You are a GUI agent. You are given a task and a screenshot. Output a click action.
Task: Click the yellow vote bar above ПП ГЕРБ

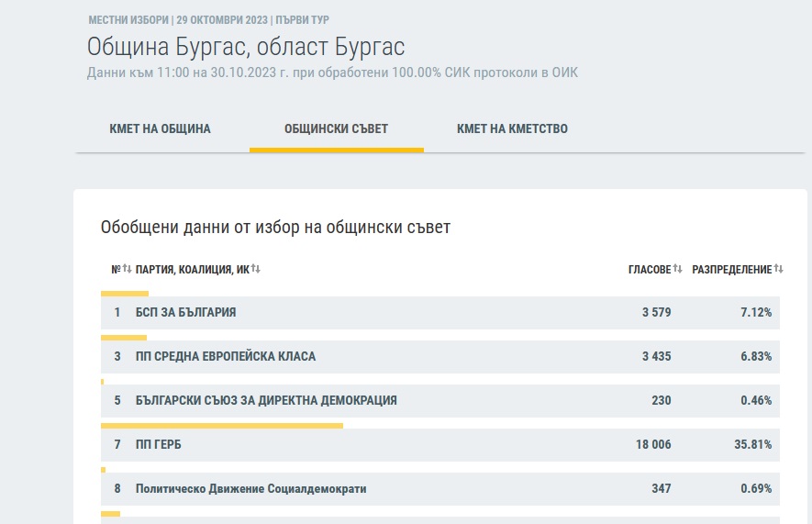coord(221,426)
